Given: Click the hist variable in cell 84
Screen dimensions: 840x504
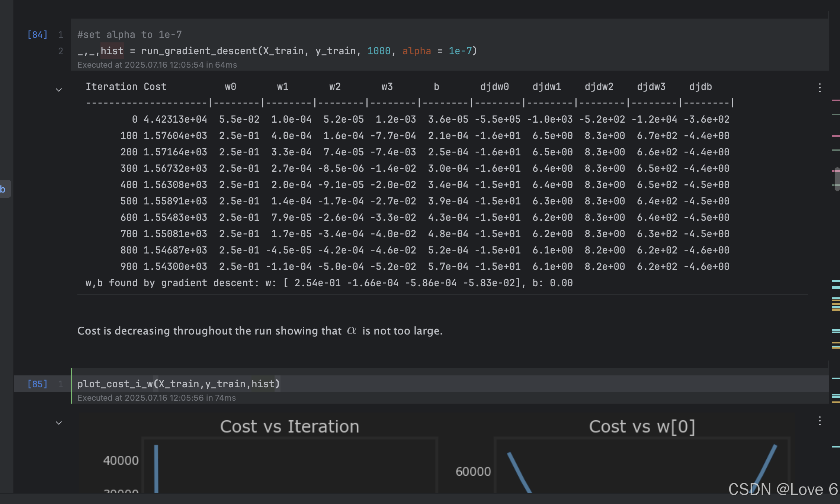Looking at the screenshot, I should pyautogui.click(x=112, y=51).
